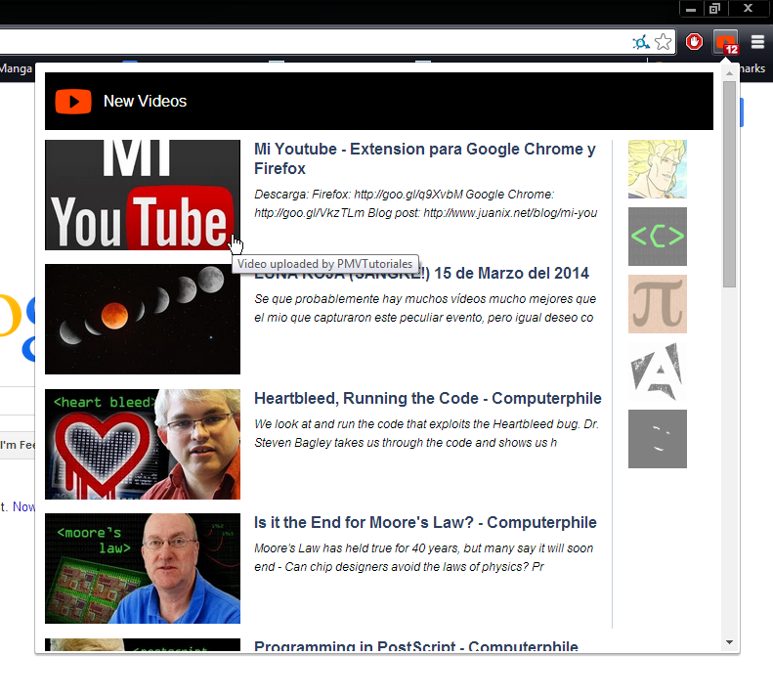Open 'Heartbleed, Running the Code - Computerphile' title

point(427,398)
